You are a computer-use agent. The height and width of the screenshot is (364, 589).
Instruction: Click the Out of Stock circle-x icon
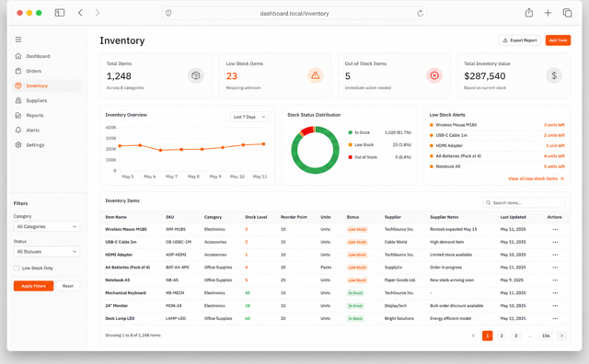pos(434,75)
